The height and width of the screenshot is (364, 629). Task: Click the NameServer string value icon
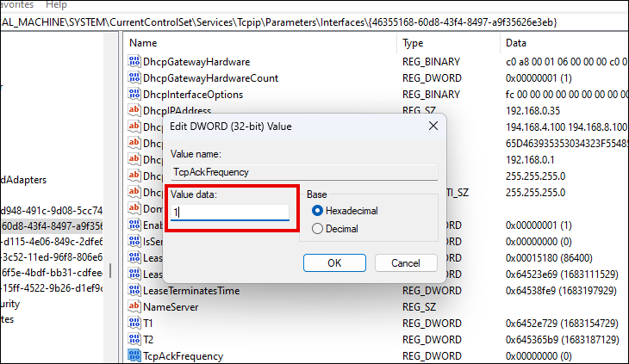(x=134, y=306)
